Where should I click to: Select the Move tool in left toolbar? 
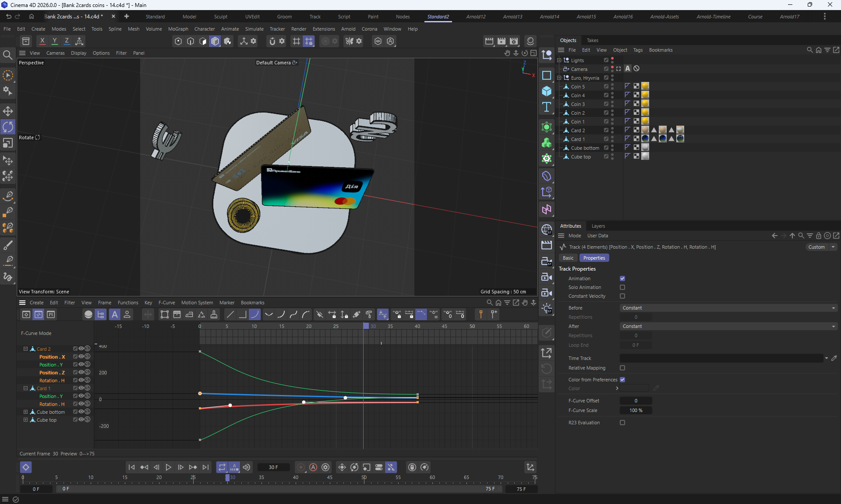point(8,111)
